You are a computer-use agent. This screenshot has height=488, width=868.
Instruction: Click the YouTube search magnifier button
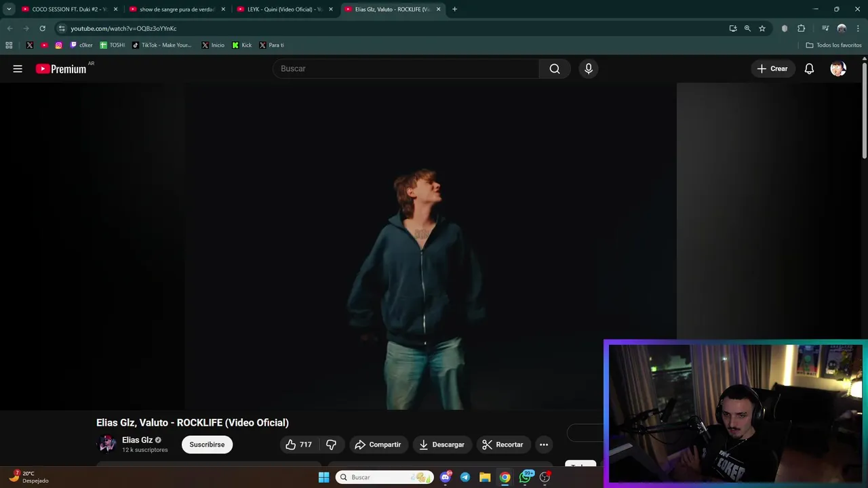555,68
